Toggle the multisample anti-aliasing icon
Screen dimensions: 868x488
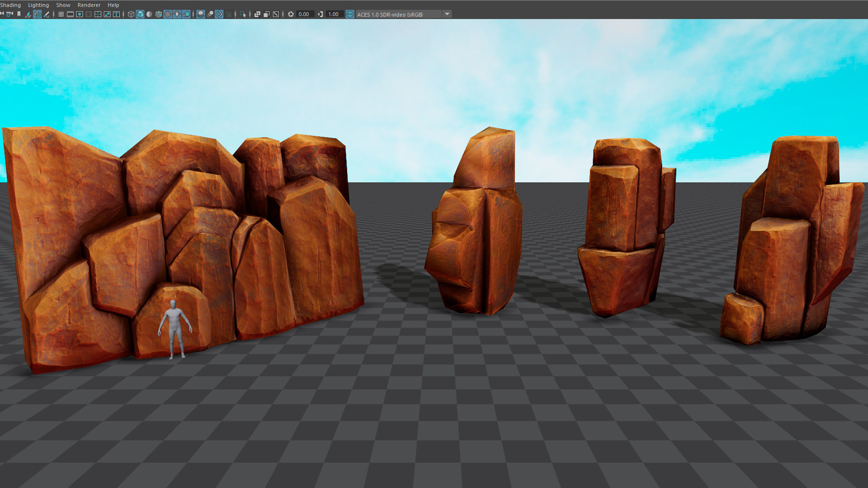point(219,14)
